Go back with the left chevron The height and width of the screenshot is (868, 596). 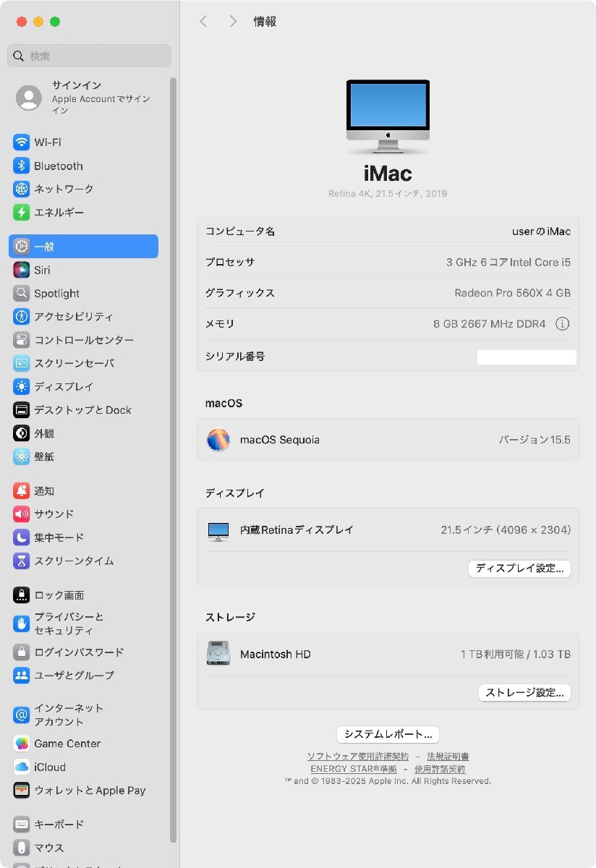pos(203,22)
